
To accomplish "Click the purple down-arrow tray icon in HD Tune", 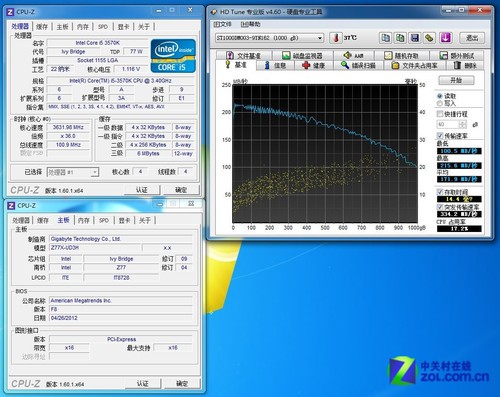I will [445, 38].
